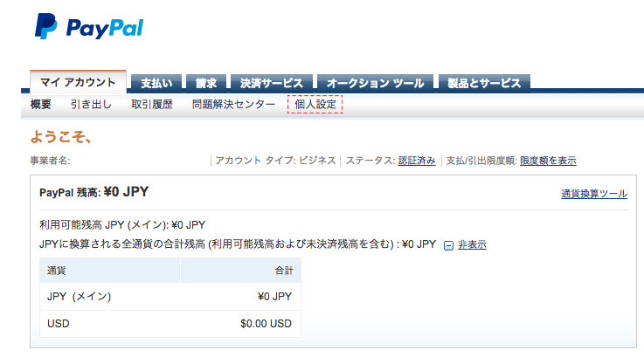
Task: Hide the currency table with 非表示
Action: point(472,244)
